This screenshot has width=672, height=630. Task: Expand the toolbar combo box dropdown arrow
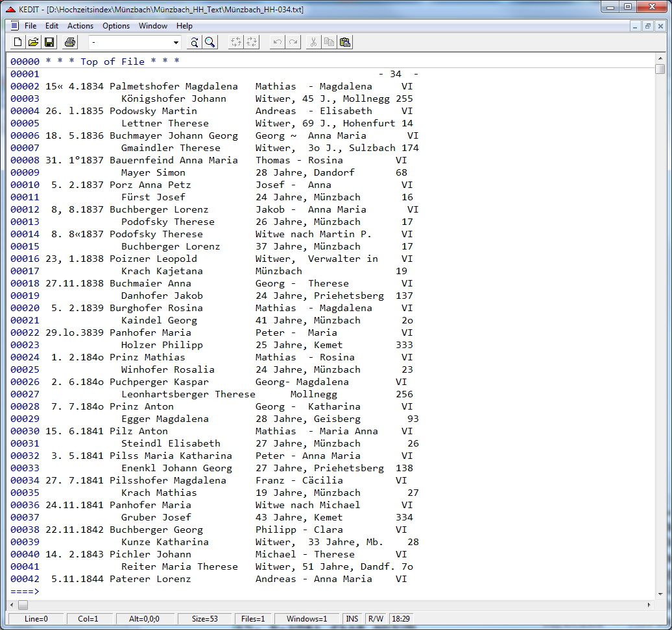[x=176, y=43]
